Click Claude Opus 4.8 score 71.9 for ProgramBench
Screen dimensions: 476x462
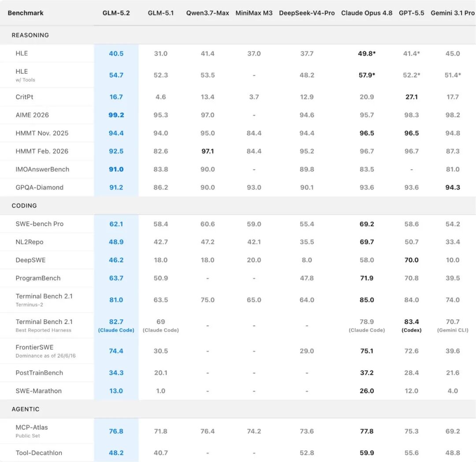pyautogui.click(x=367, y=278)
